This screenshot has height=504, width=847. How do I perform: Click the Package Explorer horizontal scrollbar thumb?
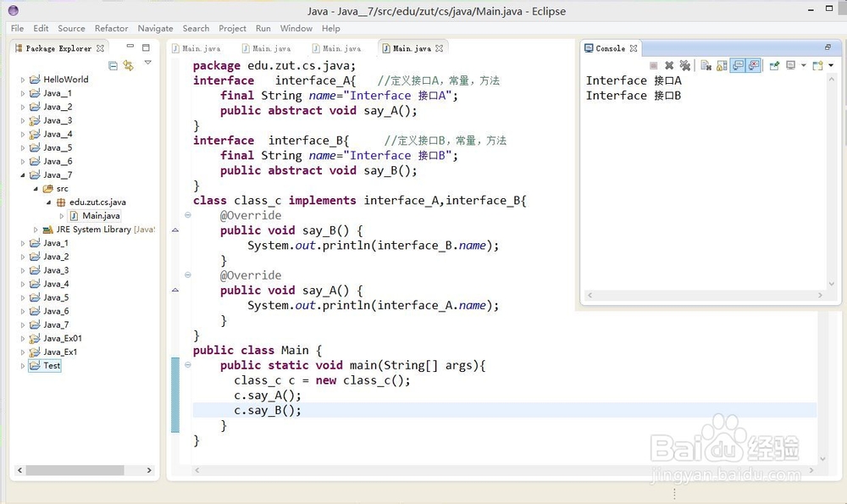[75, 470]
